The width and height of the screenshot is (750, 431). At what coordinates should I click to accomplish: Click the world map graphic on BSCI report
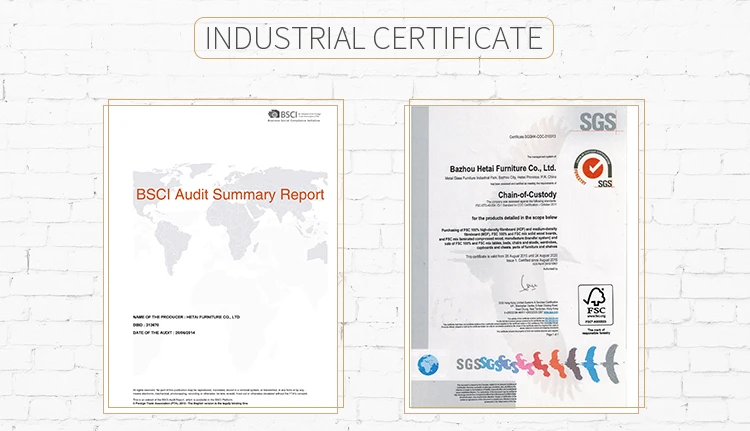pos(230,221)
